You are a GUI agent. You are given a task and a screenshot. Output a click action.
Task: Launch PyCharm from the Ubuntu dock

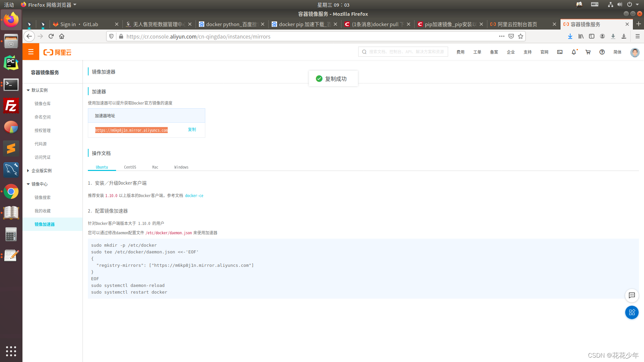(11, 63)
